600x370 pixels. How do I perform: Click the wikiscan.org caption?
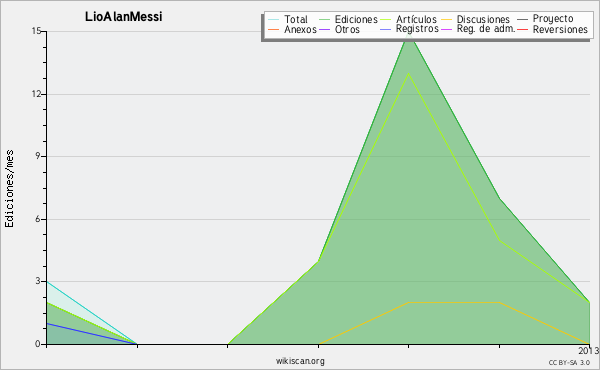(300, 361)
